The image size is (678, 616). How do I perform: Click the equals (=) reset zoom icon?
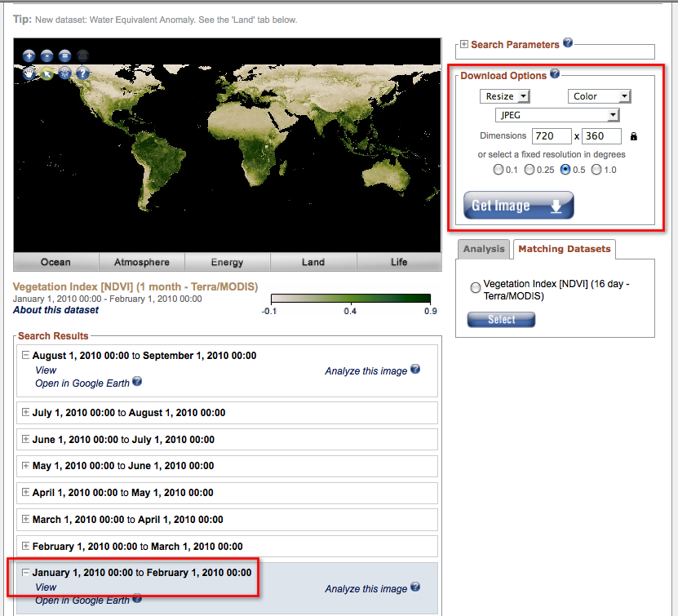(x=64, y=56)
